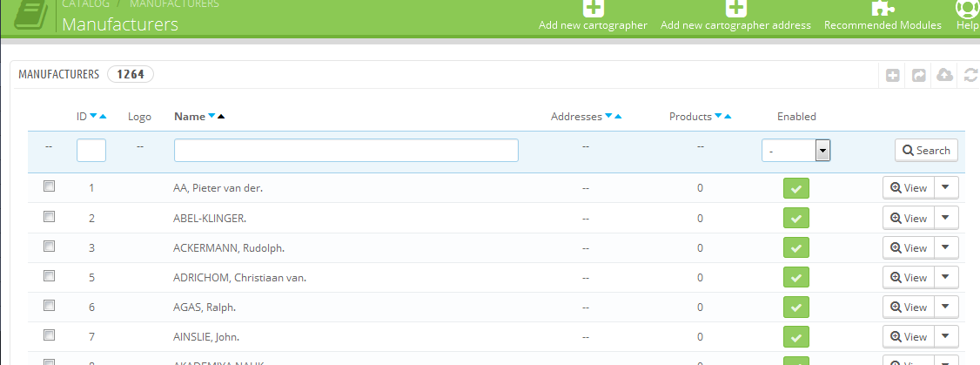Click the Add new cartographer icon
Viewport: 980px width, 365px height.
pyautogui.click(x=593, y=8)
